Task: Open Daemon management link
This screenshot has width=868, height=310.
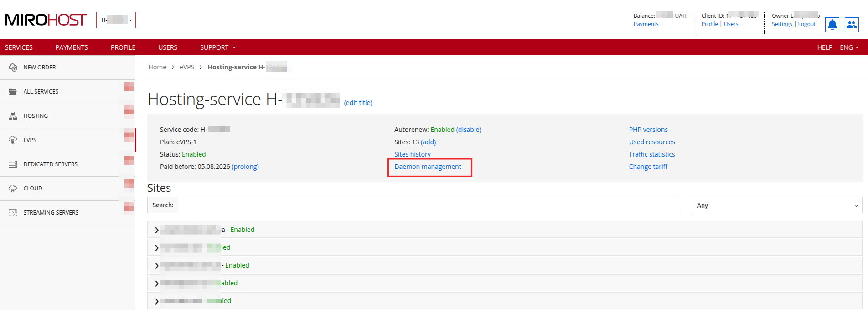Action: pos(428,167)
